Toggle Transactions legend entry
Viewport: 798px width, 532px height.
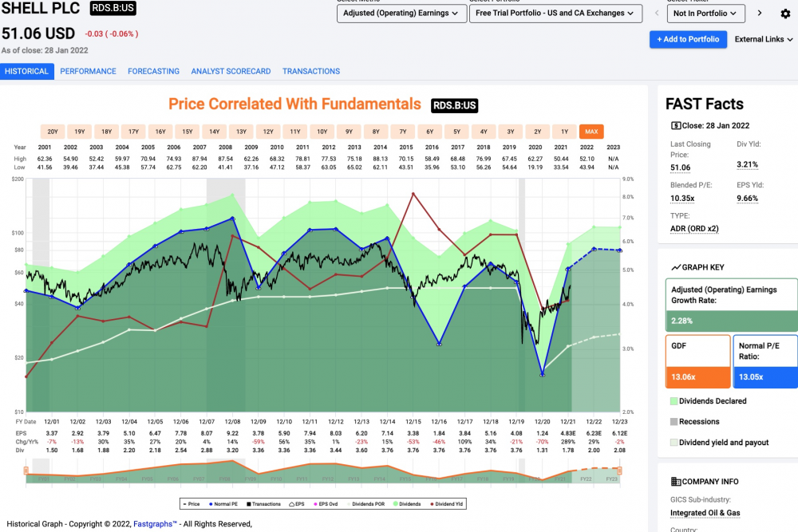[263, 504]
